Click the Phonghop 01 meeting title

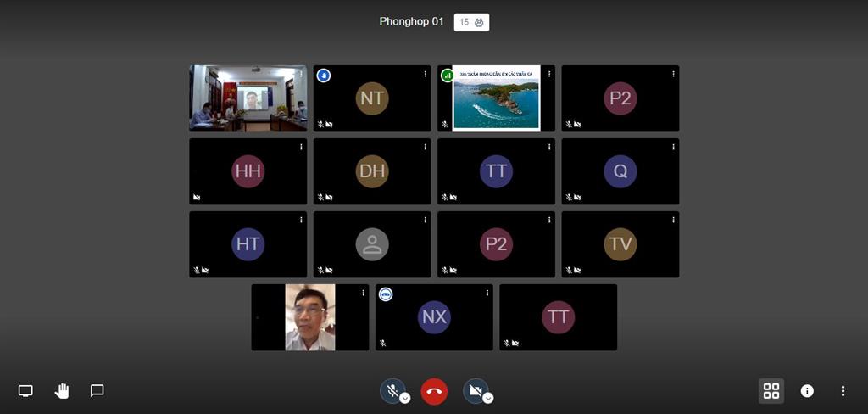tap(411, 22)
